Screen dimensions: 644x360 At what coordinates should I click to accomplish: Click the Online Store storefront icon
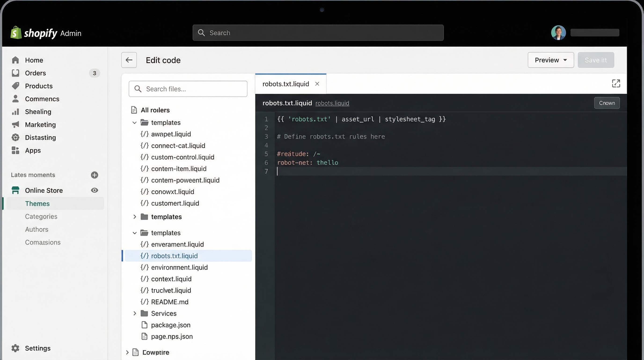(x=15, y=190)
